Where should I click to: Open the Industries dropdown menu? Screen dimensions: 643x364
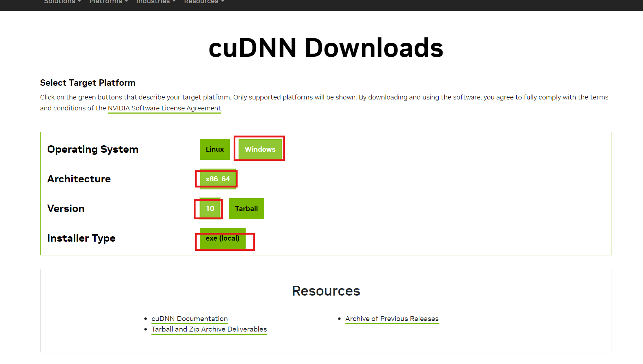coord(156,2)
